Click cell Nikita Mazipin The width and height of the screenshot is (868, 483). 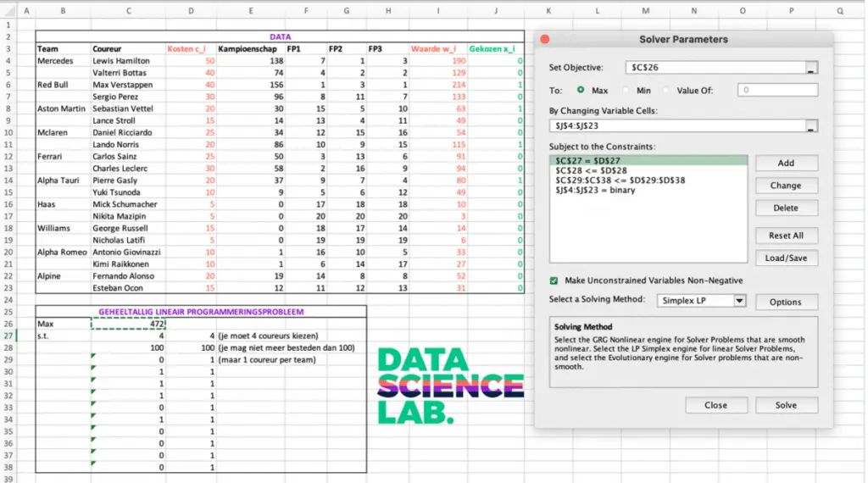pyautogui.click(x=129, y=216)
